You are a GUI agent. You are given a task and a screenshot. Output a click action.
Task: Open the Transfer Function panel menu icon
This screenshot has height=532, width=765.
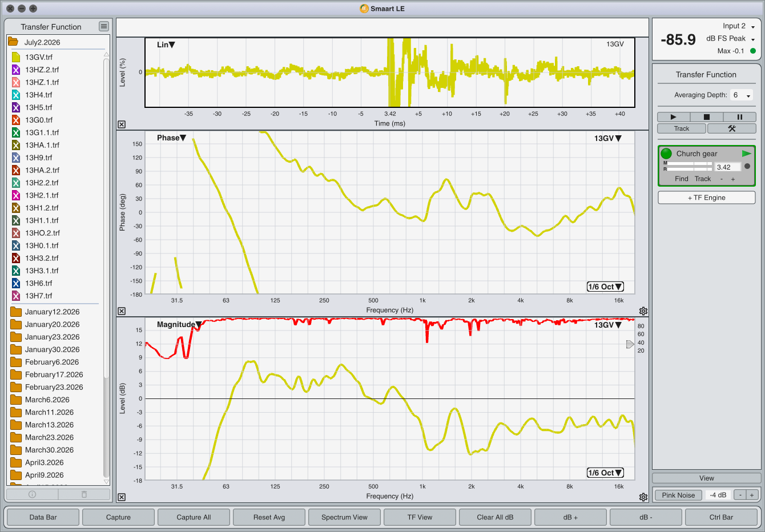point(103,26)
